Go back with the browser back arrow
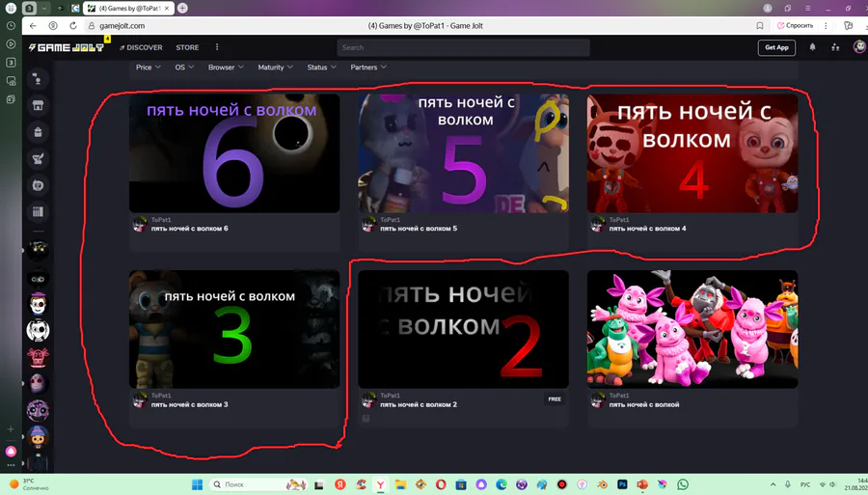This screenshot has width=868, height=495. point(33,25)
